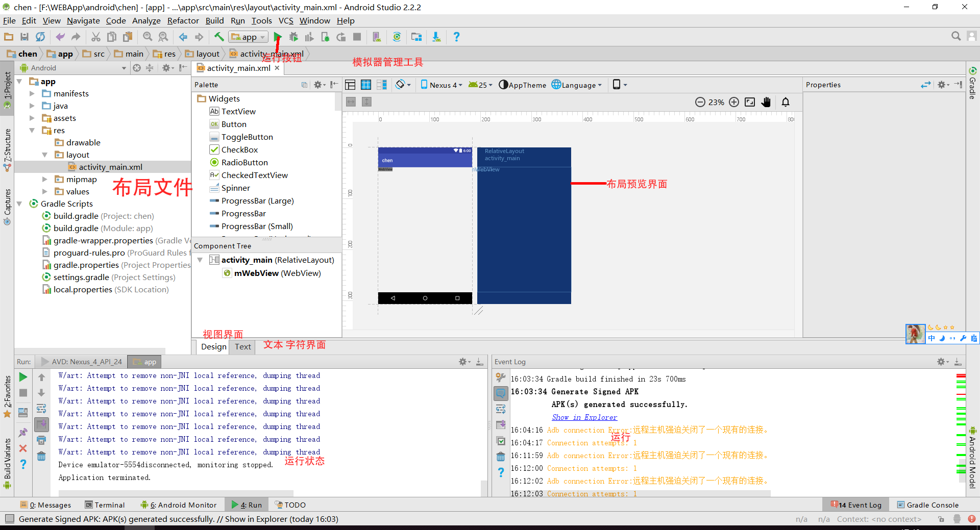The width and height of the screenshot is (980, 530).
Task: Open the Terminal tool tab
Action: [x=105, y=505]
